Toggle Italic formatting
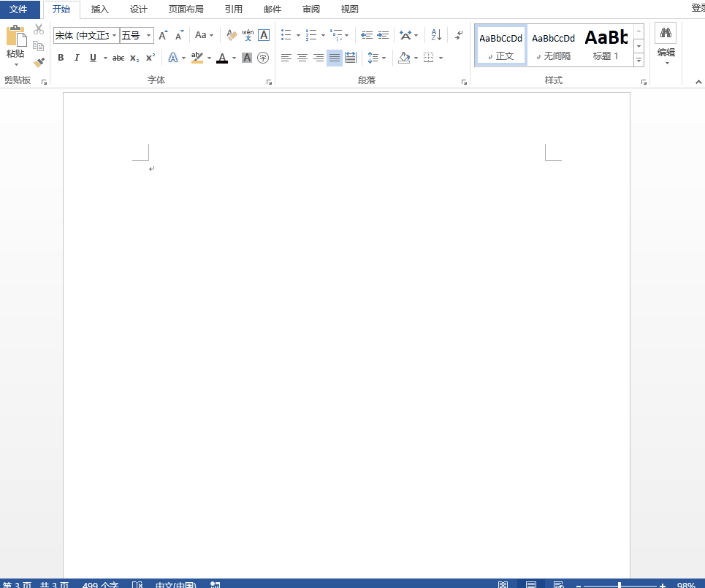 (77, 58)
